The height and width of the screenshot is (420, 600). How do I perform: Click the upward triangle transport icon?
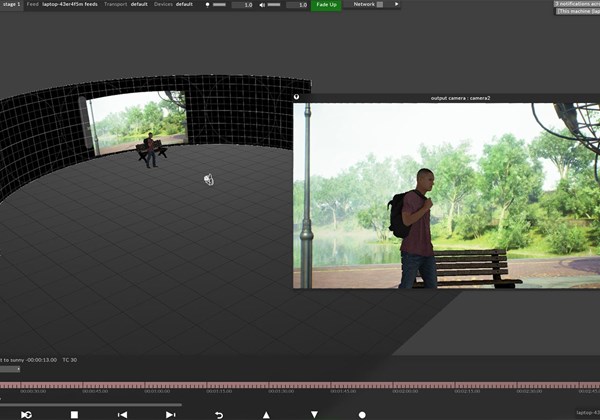coord(266,414)
